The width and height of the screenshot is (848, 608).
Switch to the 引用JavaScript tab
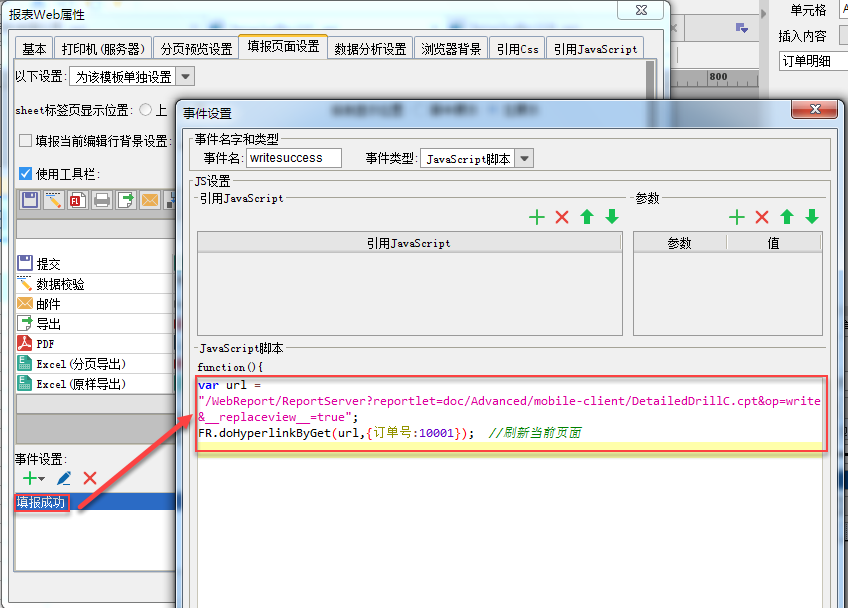point(595,49)
